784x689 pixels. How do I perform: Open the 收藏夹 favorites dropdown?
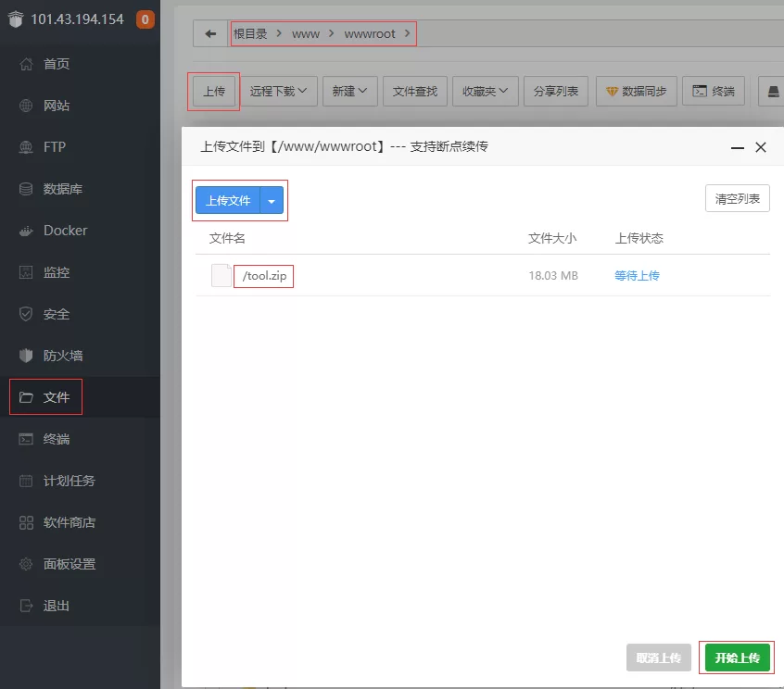coord(487,91)
